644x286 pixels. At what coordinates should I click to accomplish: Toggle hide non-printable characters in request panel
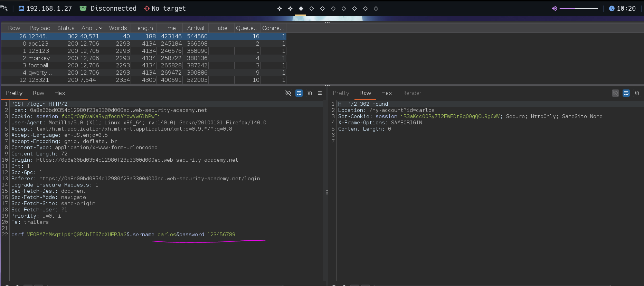pos(288,93)
